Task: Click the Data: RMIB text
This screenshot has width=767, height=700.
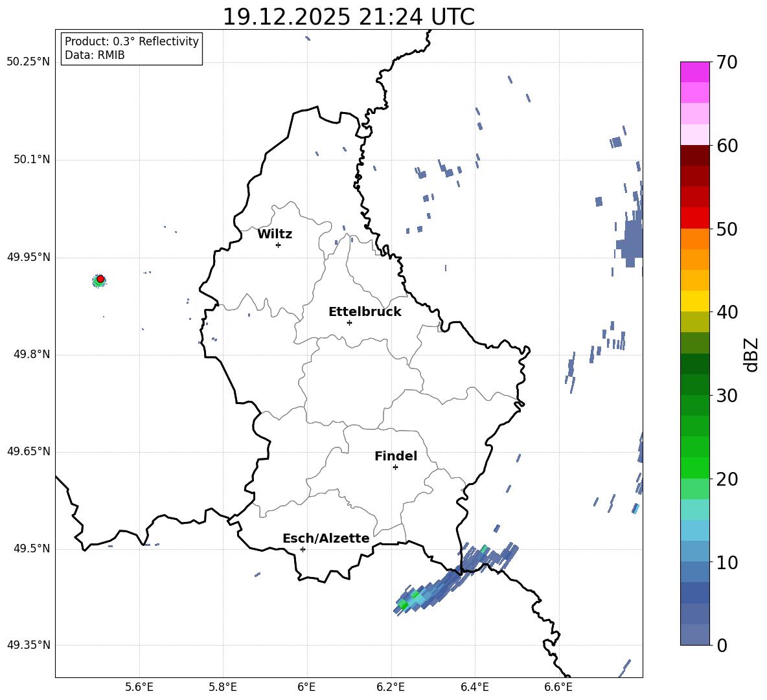Action: 95,55
